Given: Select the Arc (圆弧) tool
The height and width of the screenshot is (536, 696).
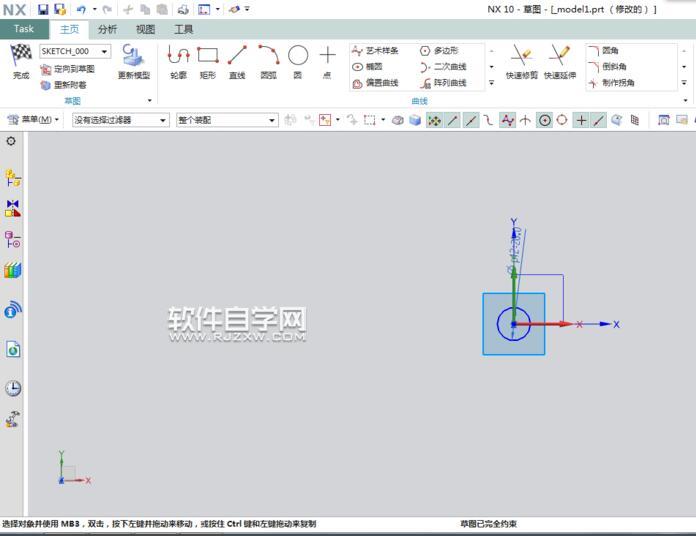Looking at the screenshot, I should coord(269,62).
